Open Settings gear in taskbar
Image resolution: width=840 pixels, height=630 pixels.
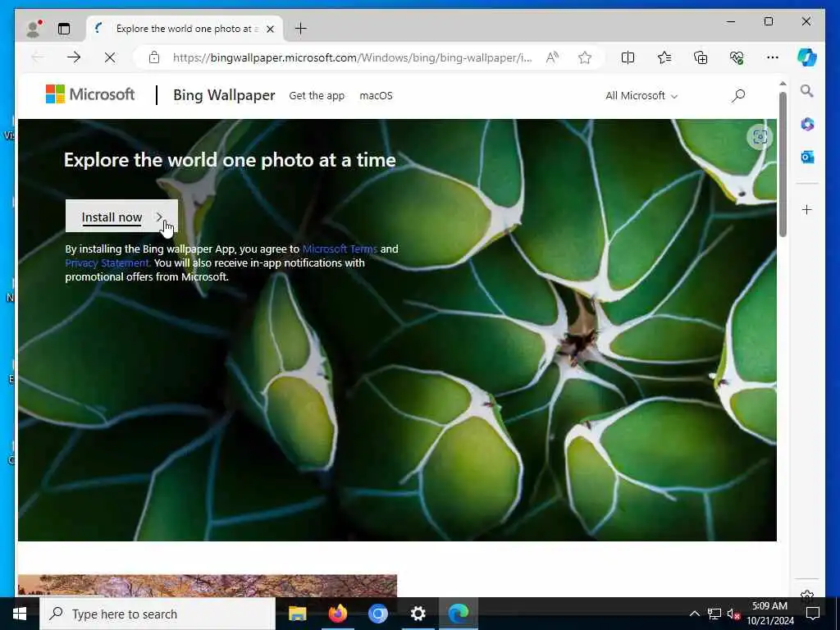click(418, 614)
